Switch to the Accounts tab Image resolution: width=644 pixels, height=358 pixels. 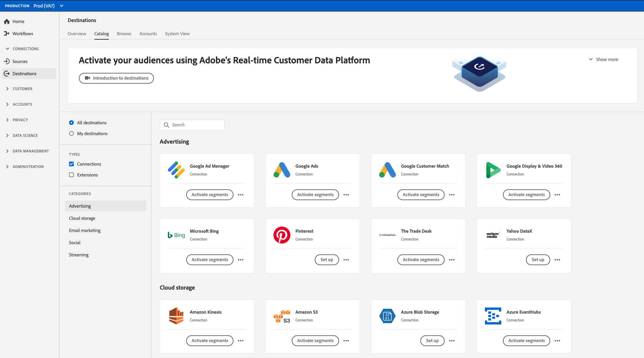coord(148,34)
